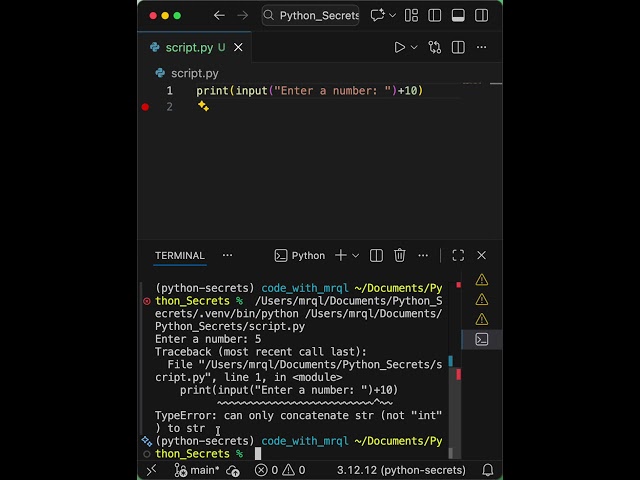
Task: Click line number 1 in gutter
Action: [169, 91]
